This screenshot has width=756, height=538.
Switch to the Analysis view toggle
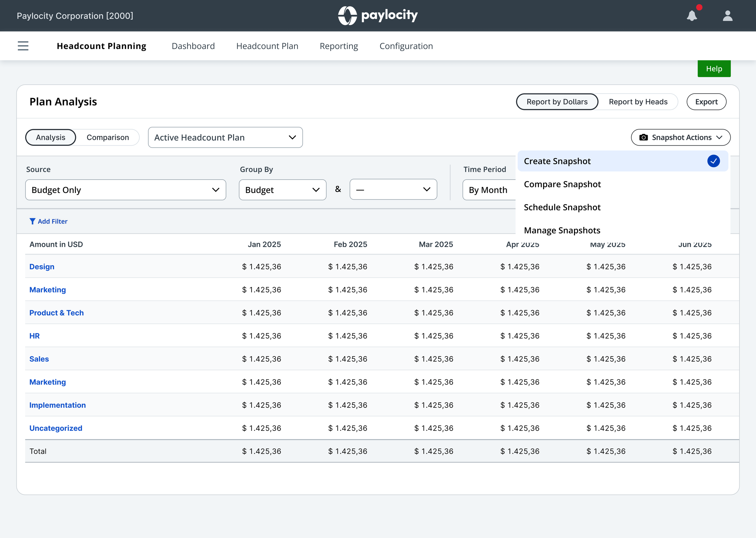(51, 137)
